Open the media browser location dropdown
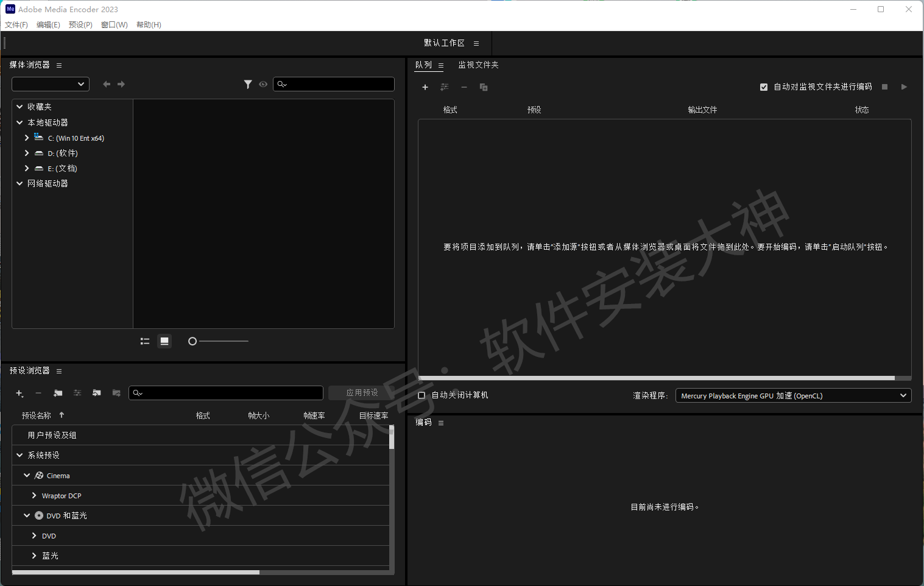The image size is (924, 586). pos(51,84)
